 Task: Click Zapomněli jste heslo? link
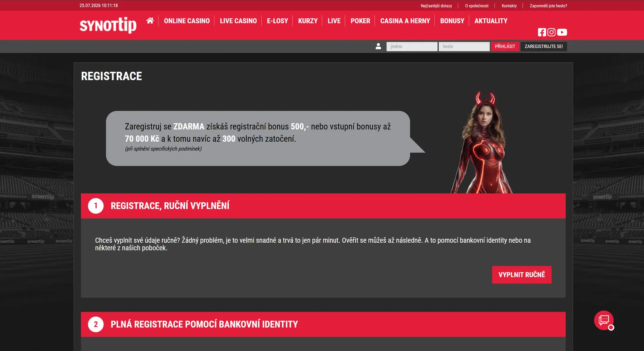tap(548, 6)
